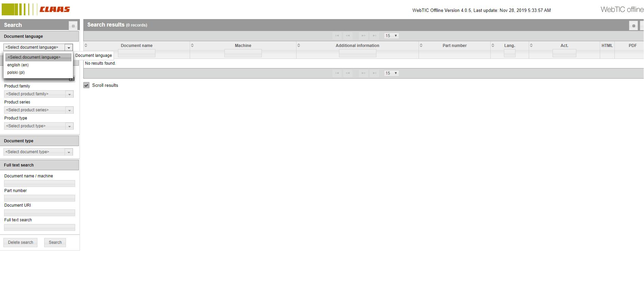
Task: Click the Document name / machine field
Action: click(39, 184)
